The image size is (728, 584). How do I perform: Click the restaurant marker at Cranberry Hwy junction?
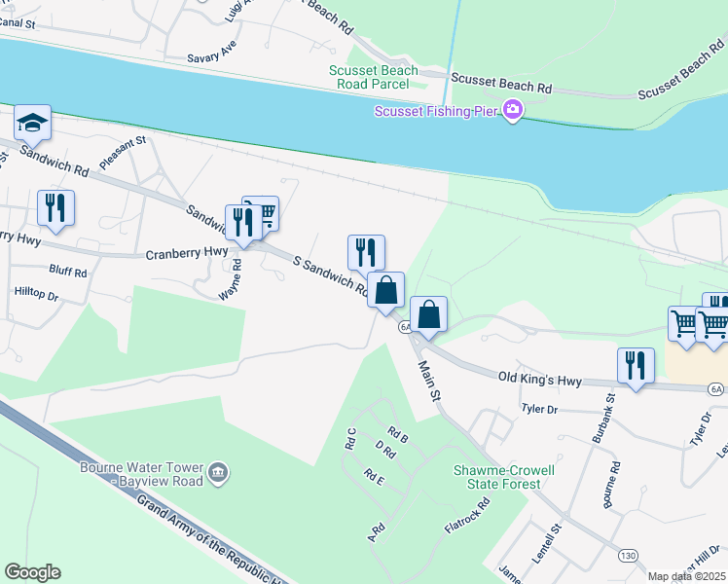(242, 223)
